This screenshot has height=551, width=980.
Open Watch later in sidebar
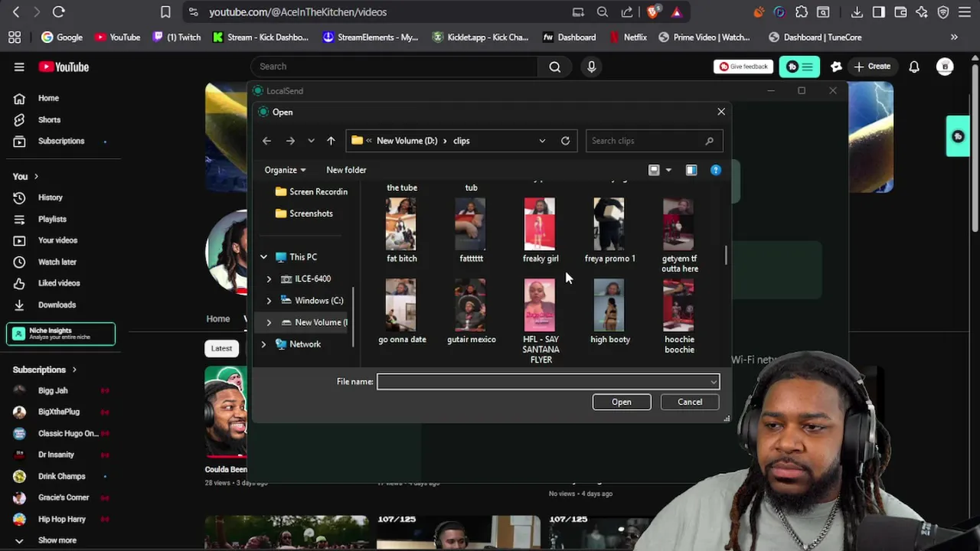pyautogui.click(x=57, y=262)
